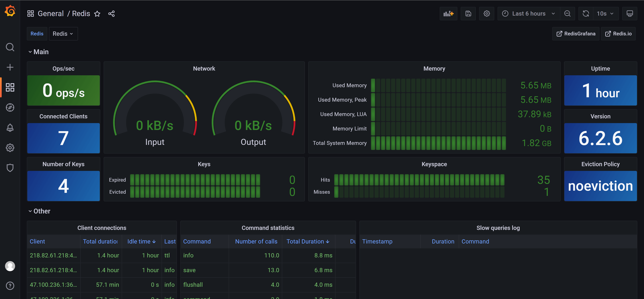This screenshot has height=299, width=644.
Task: Open the Search icon in sidebar
Action: pyautogui.click(x=10, y=47)
